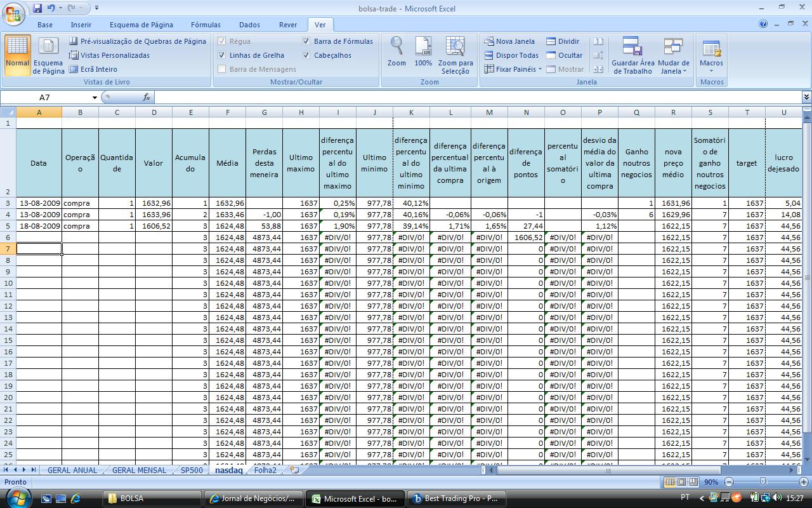
Task: Adjust zoom slider in status bar
Action: coord(763,482)
